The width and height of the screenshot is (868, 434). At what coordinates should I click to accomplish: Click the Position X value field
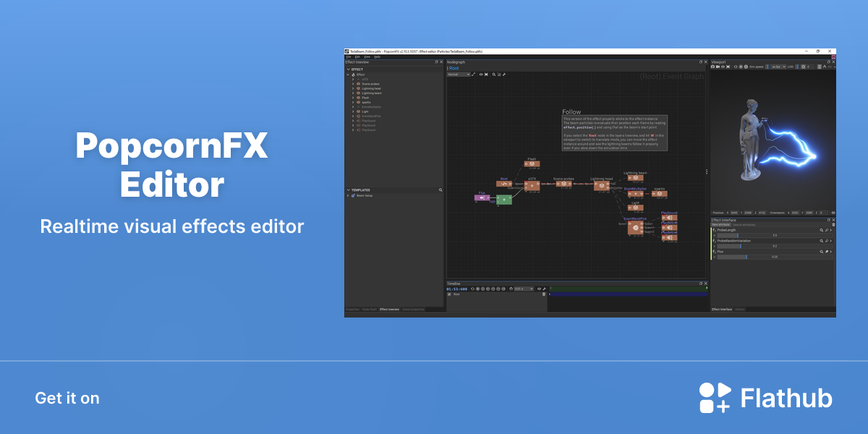pyautogui.click(x=734, y=213)
